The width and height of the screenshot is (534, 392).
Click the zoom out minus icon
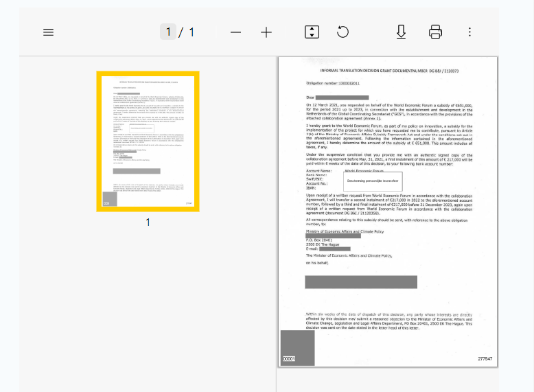[x=235, y=32]
